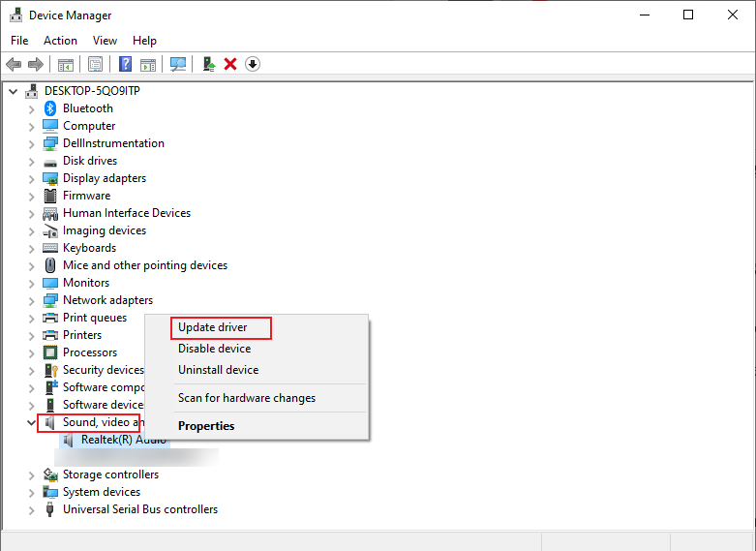Click the Universal Serial Bus plug icon
The height and width of the screenshot is (551, 756).
[x=49, y=509]
